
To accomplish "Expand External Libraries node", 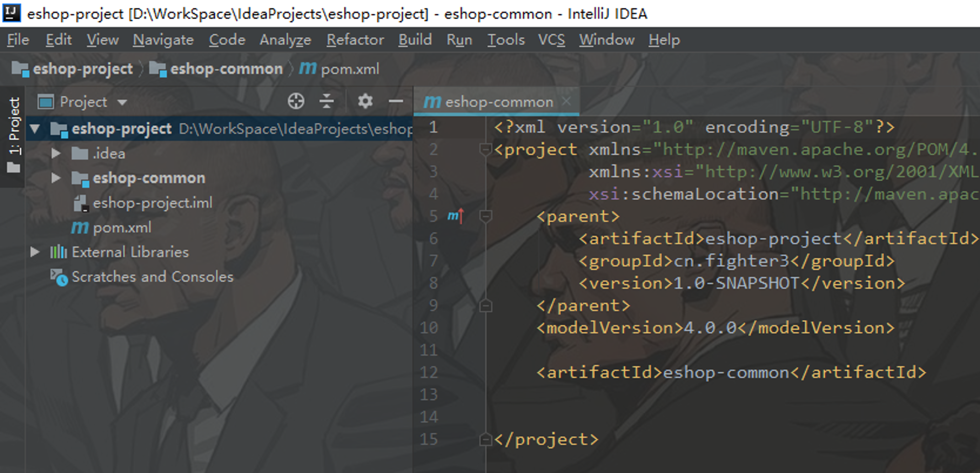I will click(x=35, y=252).
